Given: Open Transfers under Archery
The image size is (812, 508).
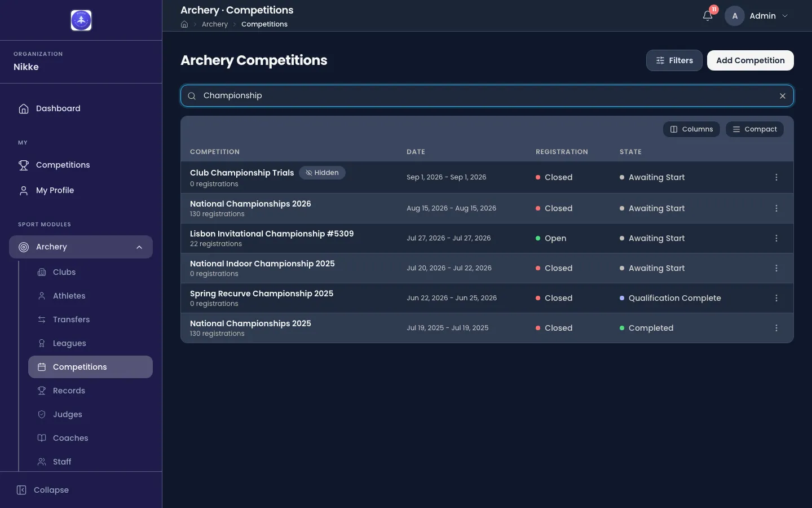Looking at the screenshot, I should click(x=90, y=319).
